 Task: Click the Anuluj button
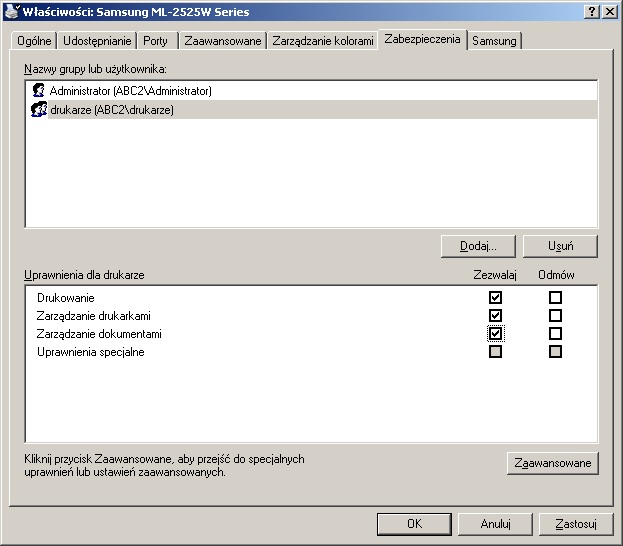(495, 524)
